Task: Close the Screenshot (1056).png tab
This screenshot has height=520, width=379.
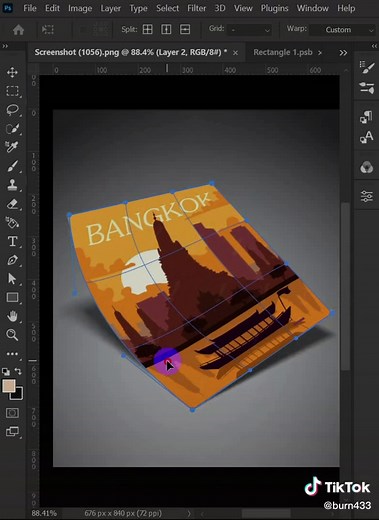Action: [x=235, y=53]
